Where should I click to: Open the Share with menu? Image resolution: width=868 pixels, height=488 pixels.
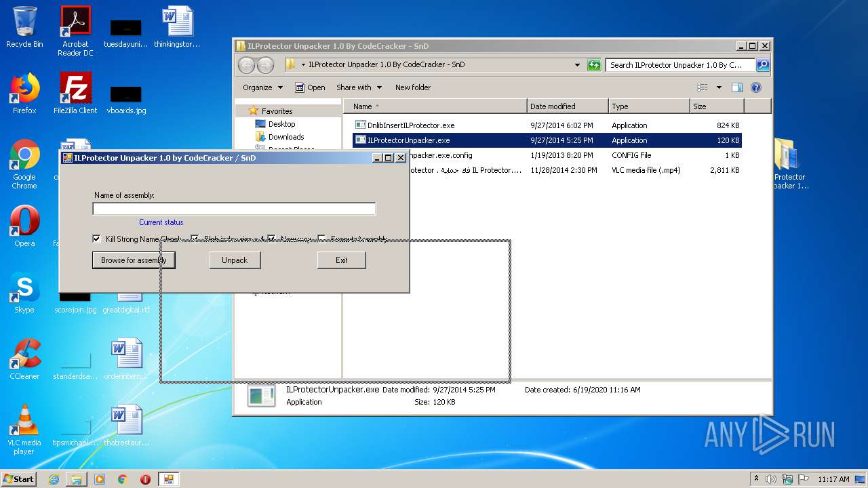[x=359, y=87]
